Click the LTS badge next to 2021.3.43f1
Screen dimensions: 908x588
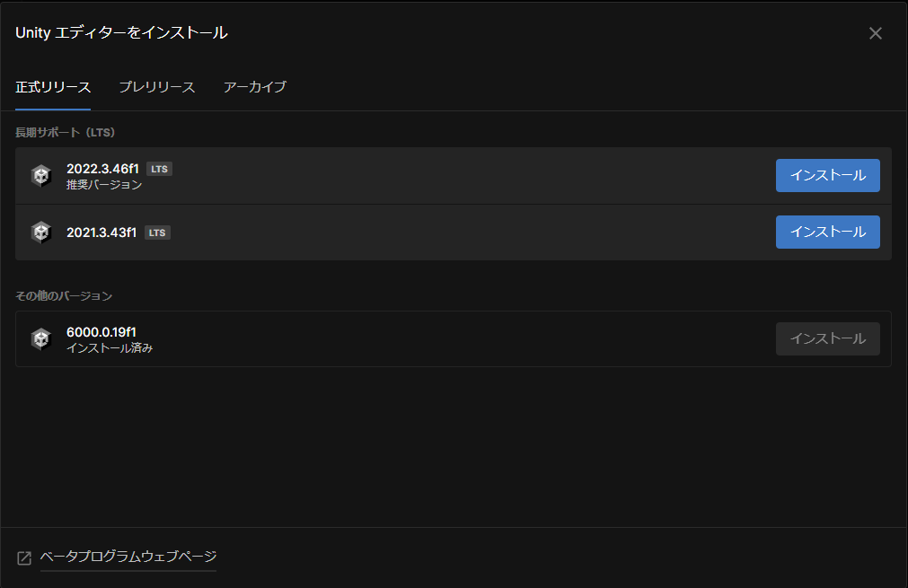point(157,233)
